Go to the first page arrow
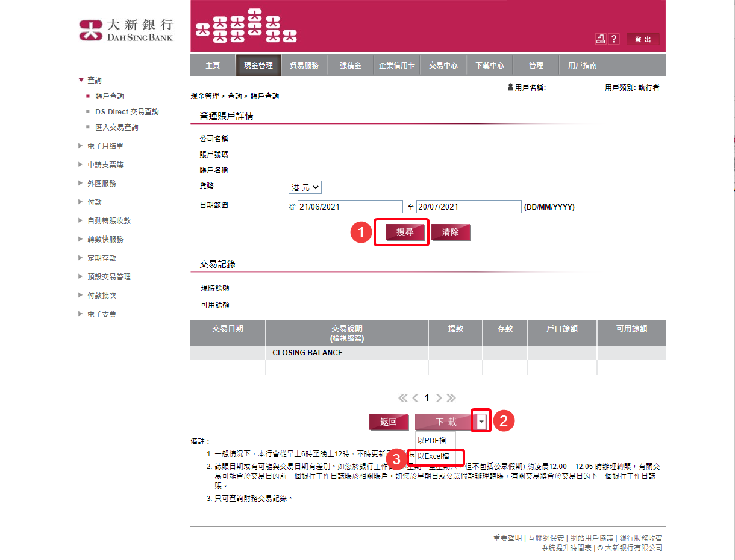The image size is (735, 560). [x=403, y=398]
